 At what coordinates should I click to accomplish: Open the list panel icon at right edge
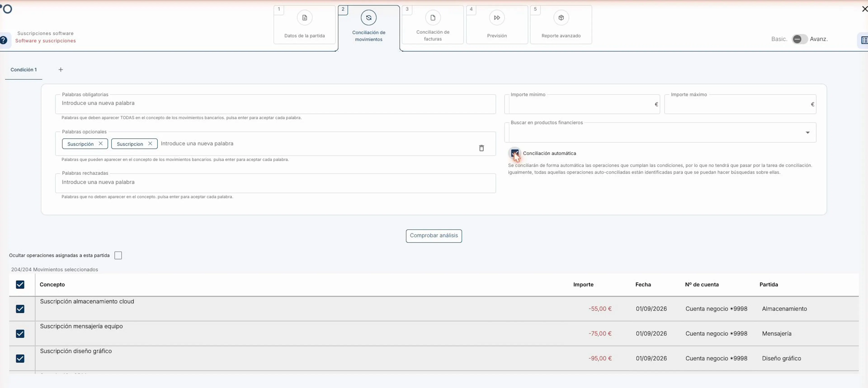pos(864,40)
